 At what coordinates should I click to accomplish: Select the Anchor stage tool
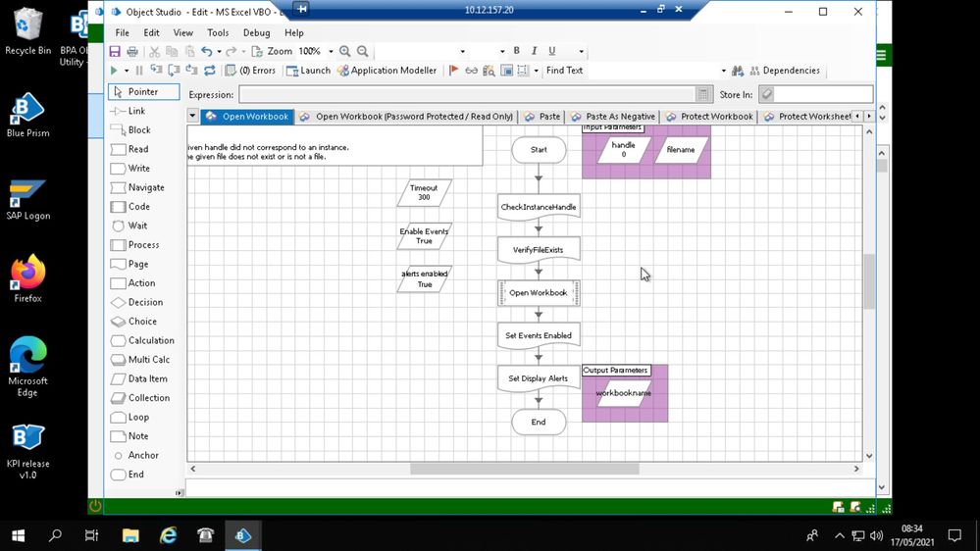point(144,455)
